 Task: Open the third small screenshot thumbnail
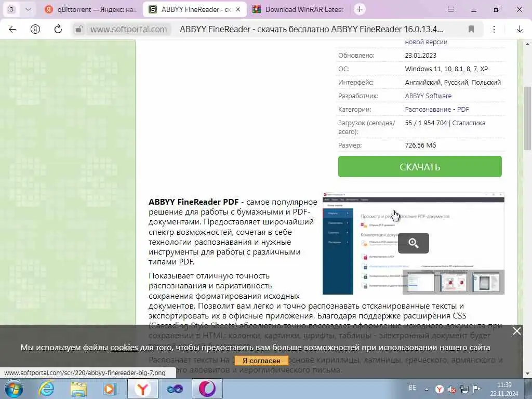click(x=486, y=282)
